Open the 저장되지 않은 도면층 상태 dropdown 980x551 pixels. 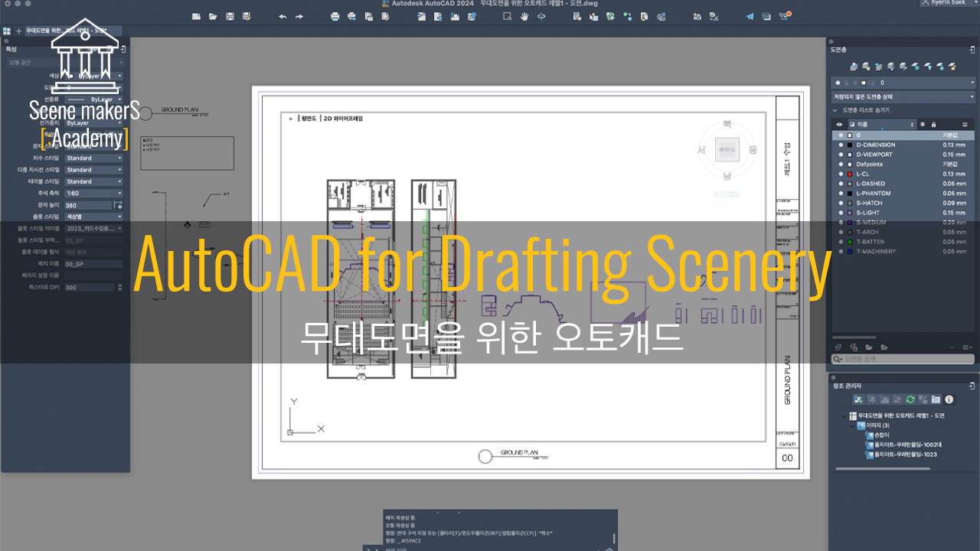903,96
